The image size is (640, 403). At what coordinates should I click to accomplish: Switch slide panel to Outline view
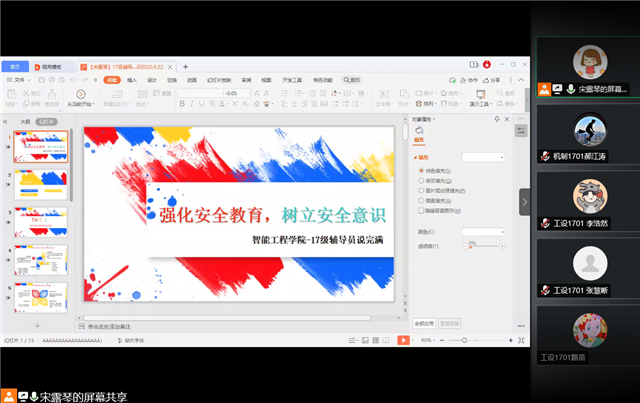[x=25, y=122]
